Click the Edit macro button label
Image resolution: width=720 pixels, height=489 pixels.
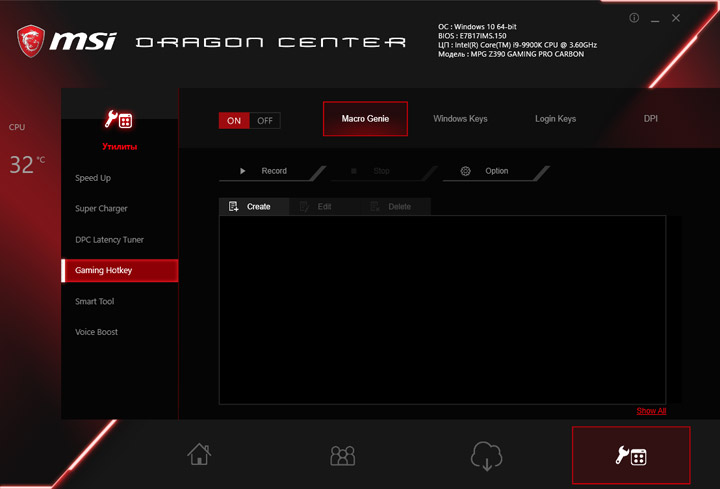(x=324, y=207)
